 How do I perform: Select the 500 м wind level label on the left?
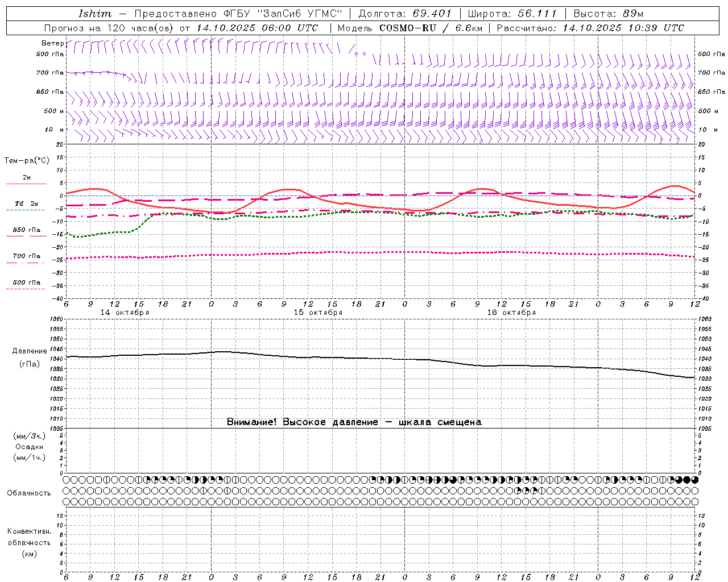(54, 111)
